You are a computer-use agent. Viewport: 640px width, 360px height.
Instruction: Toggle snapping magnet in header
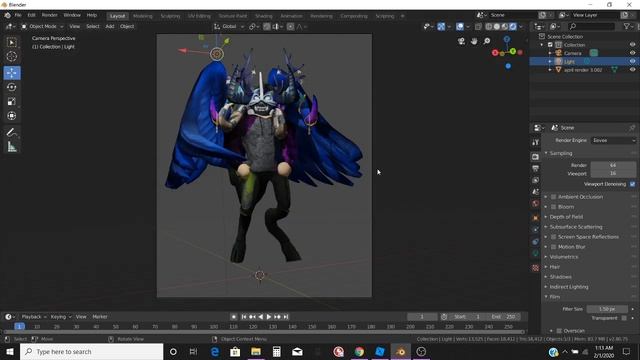coord(267,27)
